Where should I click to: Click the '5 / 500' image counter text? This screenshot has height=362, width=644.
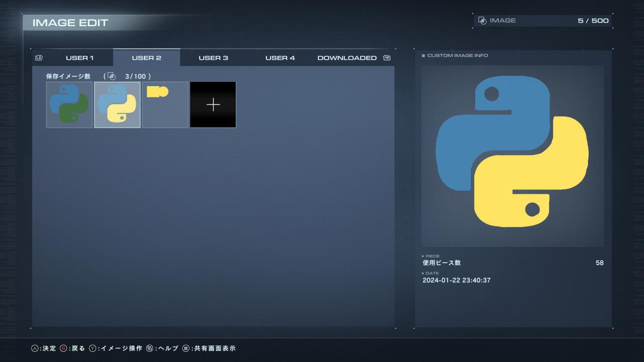pos(593,21)
